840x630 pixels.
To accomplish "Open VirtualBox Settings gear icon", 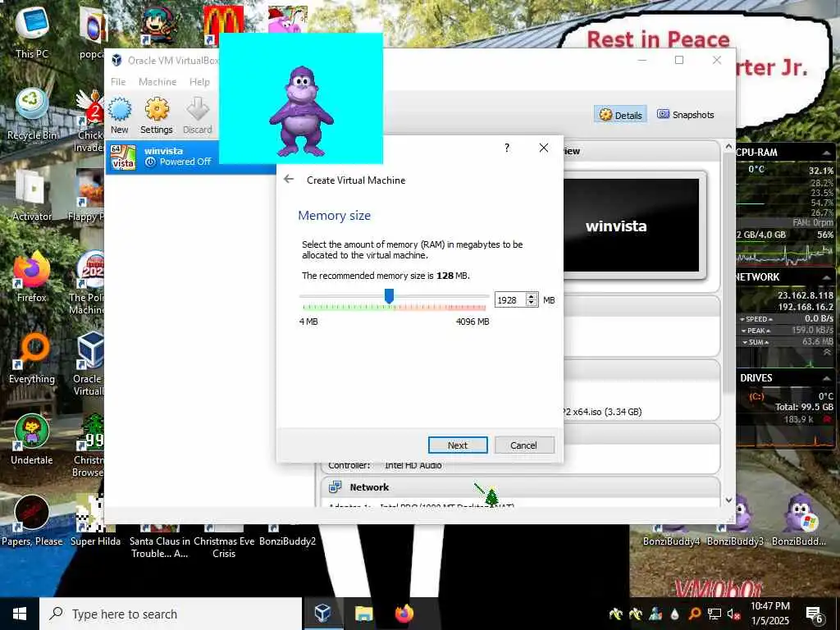I will pos(157,115).
